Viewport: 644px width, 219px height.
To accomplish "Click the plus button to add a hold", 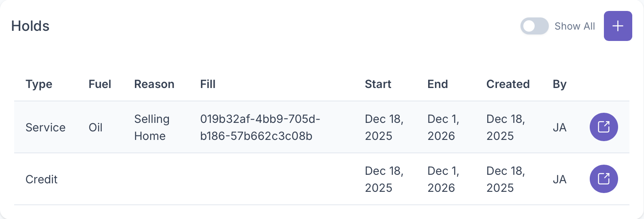I will [618, 26].
